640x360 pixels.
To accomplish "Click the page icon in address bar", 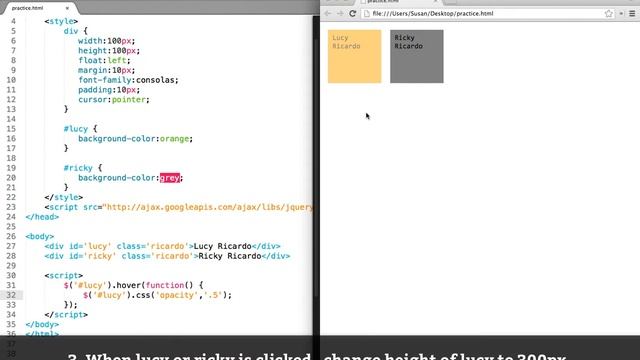I will tap(367, 13).
